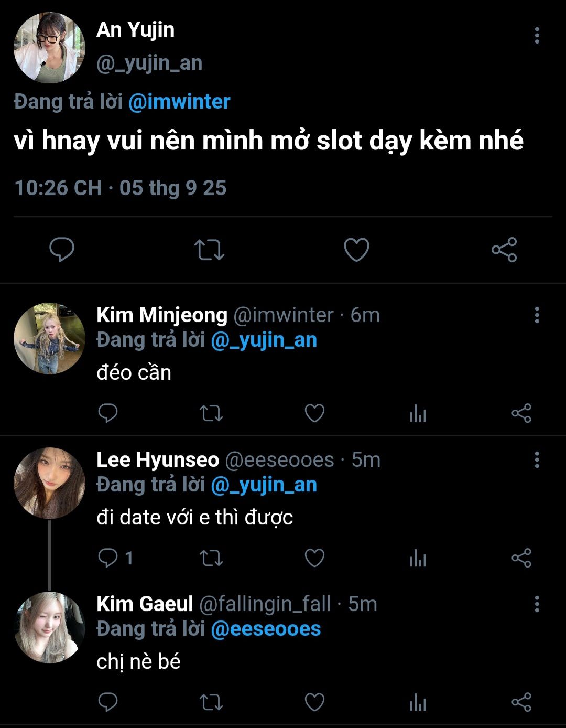View analytics for Kim Gaeul's reply
This screenshot has width=566, height=728.
coord(418,702)
